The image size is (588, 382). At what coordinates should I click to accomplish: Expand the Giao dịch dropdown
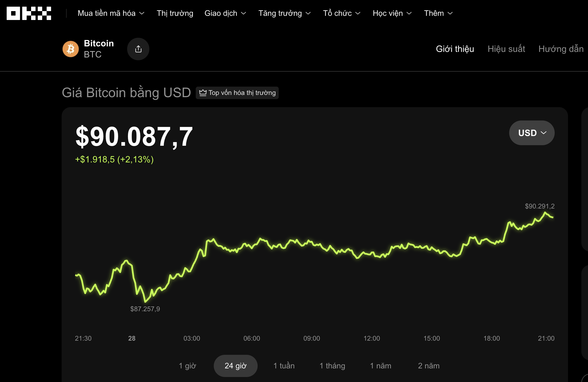click(x=225, y=13)
